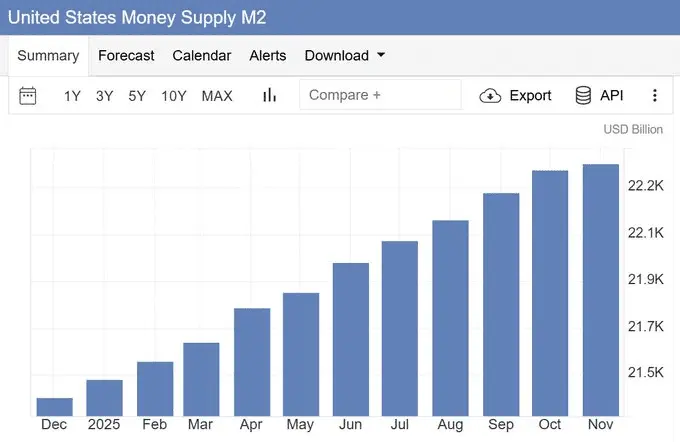Select the 1Y time range
This screenshot has height=442, width=680.
click(x=72, y=95)
